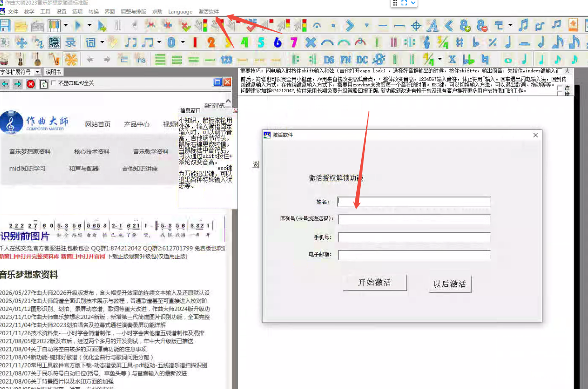Click the blue play triangle button
588x389 pixels.
click(78, 25)
